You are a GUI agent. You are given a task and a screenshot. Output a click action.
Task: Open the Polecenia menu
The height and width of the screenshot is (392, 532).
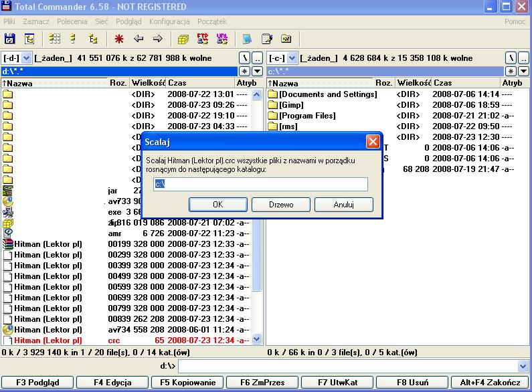tap(72, 21)
